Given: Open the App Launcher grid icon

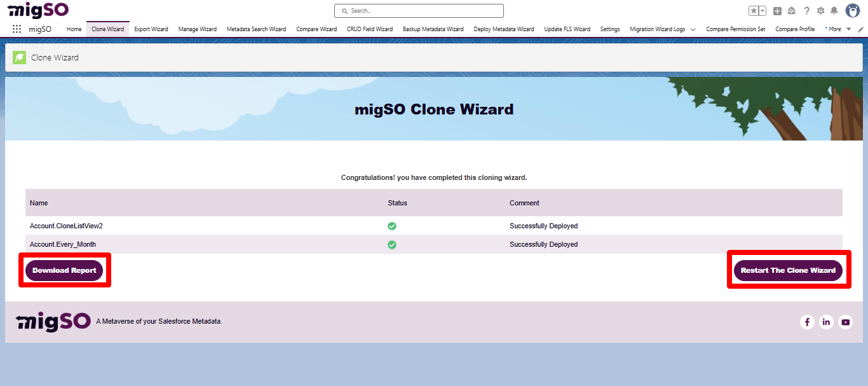Looking at the screenshot, I should pos(17,29).
